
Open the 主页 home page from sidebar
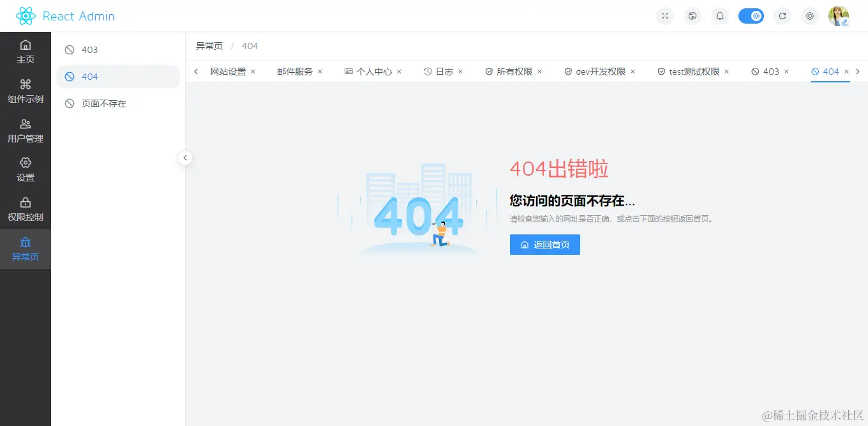coord(26,52)
